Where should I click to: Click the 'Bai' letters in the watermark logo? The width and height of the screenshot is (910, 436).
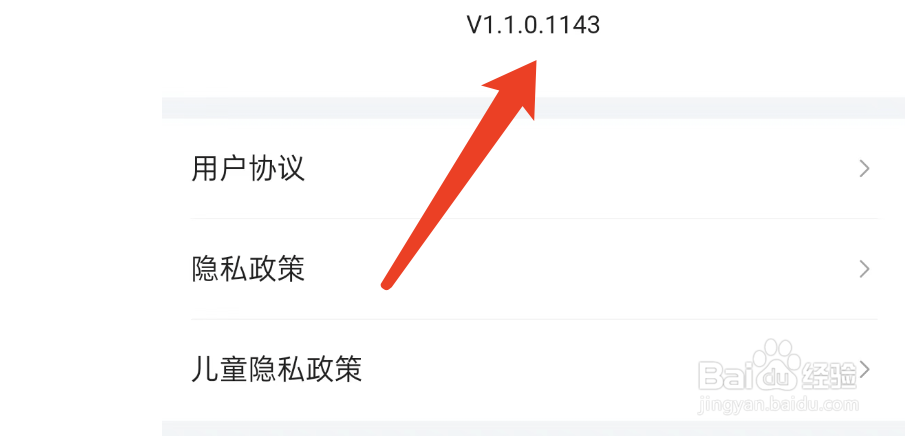pos(720,375)
